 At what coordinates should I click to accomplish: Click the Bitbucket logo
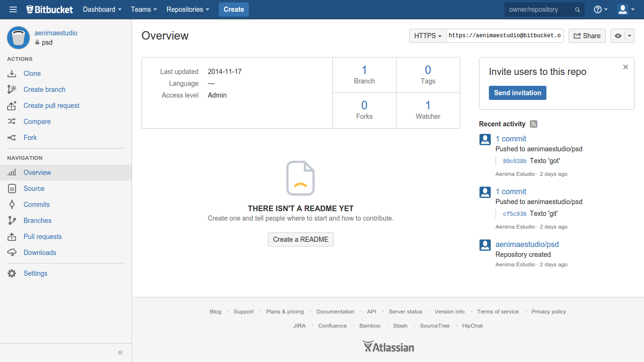(x=50, y=9)
